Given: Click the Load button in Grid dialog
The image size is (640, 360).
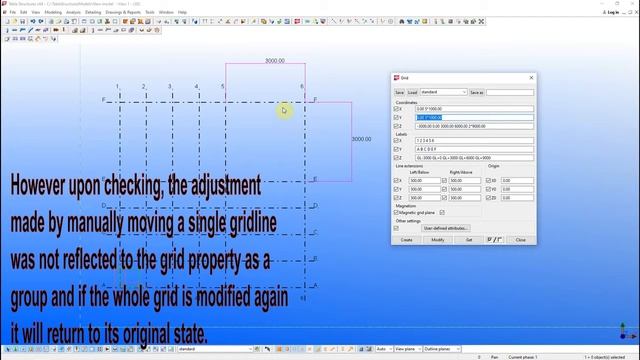Looking at the screenshot, I should coord(412,93).
